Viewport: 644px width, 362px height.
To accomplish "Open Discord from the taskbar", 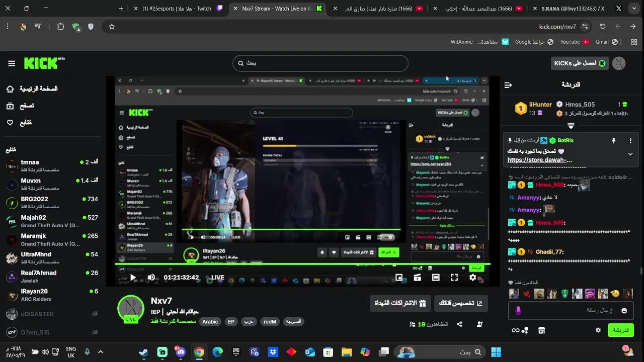I will 181,352.
